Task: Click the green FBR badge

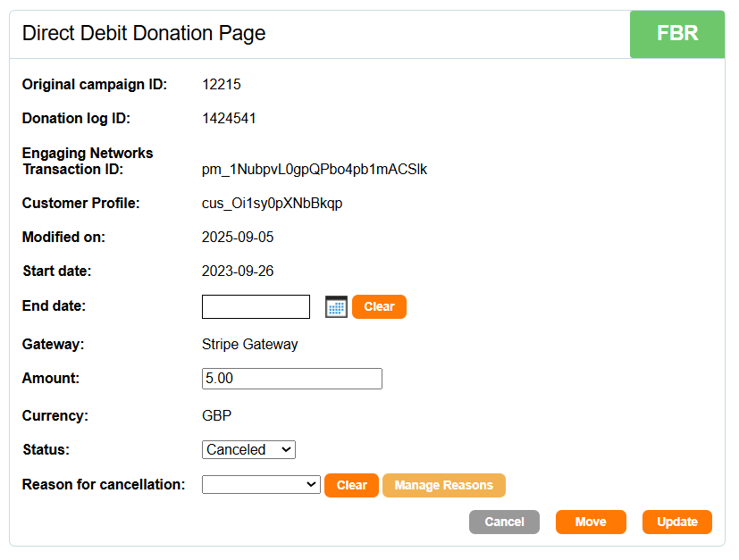Action: tap(677, 35)
